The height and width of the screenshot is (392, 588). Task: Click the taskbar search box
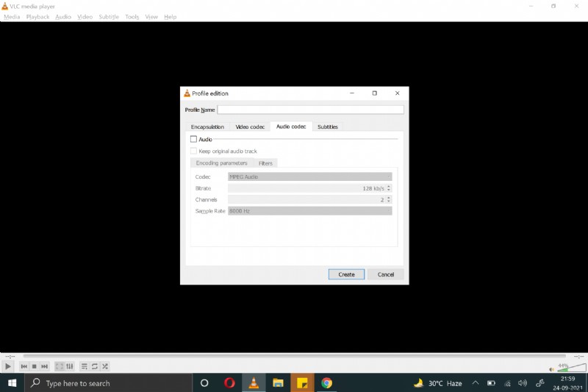(x=108, y=383)
